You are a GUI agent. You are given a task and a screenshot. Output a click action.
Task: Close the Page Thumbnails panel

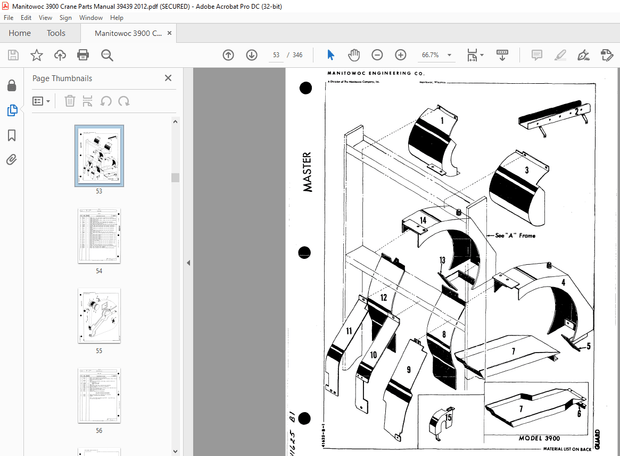pos(168,78)
